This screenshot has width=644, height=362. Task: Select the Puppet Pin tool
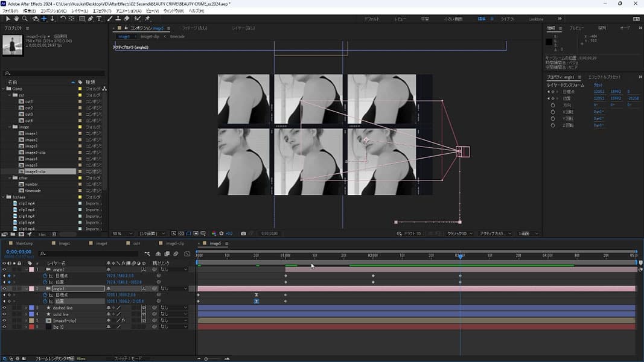tap(147, 19)
